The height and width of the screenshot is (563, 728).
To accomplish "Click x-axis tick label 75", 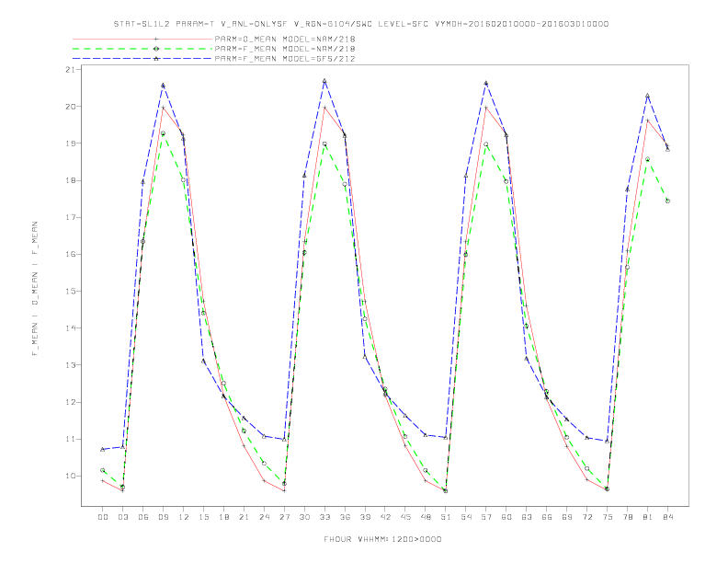I will pos(608,517).
